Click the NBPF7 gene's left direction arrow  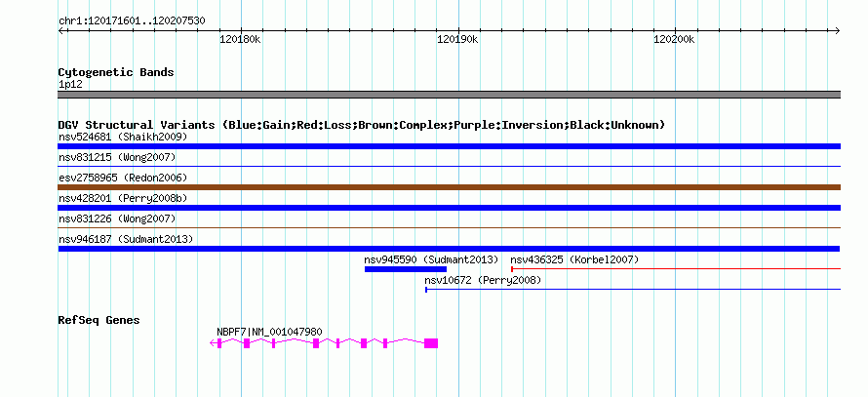point(213,343)
